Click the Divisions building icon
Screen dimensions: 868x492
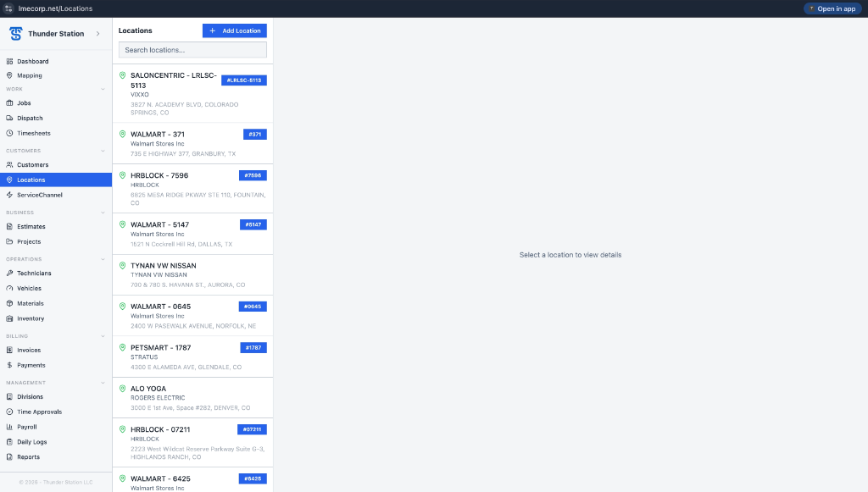click(x=9, y=396)
